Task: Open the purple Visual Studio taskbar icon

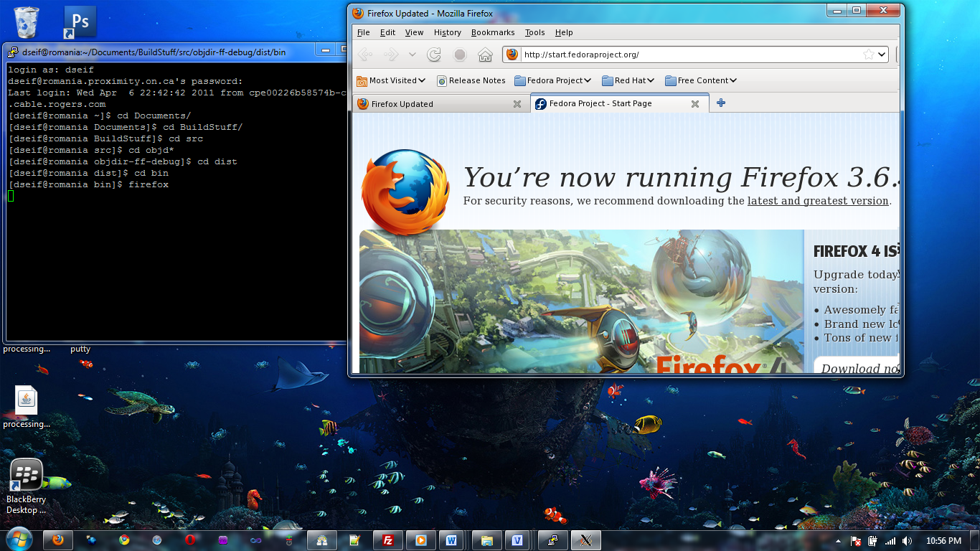Action: pyautogui.click(x=223, y=540)
